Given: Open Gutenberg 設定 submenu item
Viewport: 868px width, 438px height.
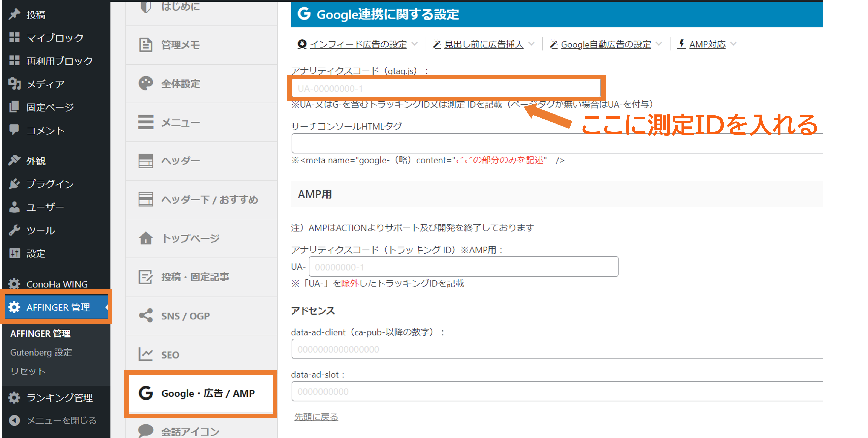Looking at the screenshot, I should pos(41,352).
